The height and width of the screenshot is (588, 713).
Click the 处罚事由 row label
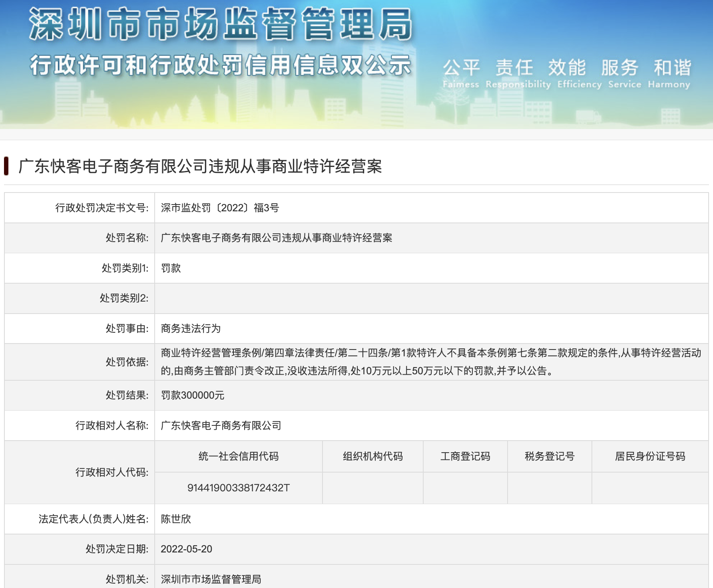[127, 328]
